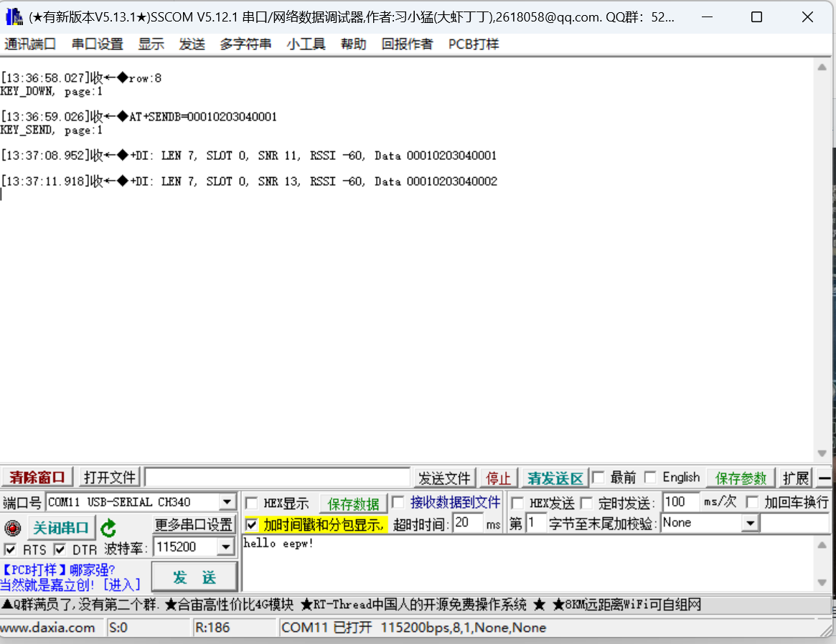The image size is (836, 644).
Task: Toggle the RTS checkbox
Action: pyautogui.click(x=10, y=549)
